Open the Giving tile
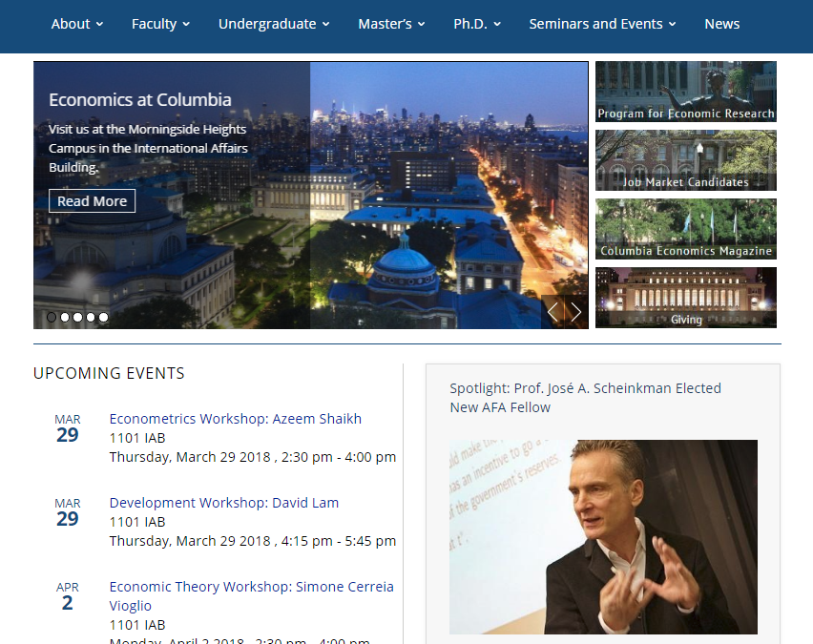813x644 pixels. pyautogui.click(x=685, y=298)
